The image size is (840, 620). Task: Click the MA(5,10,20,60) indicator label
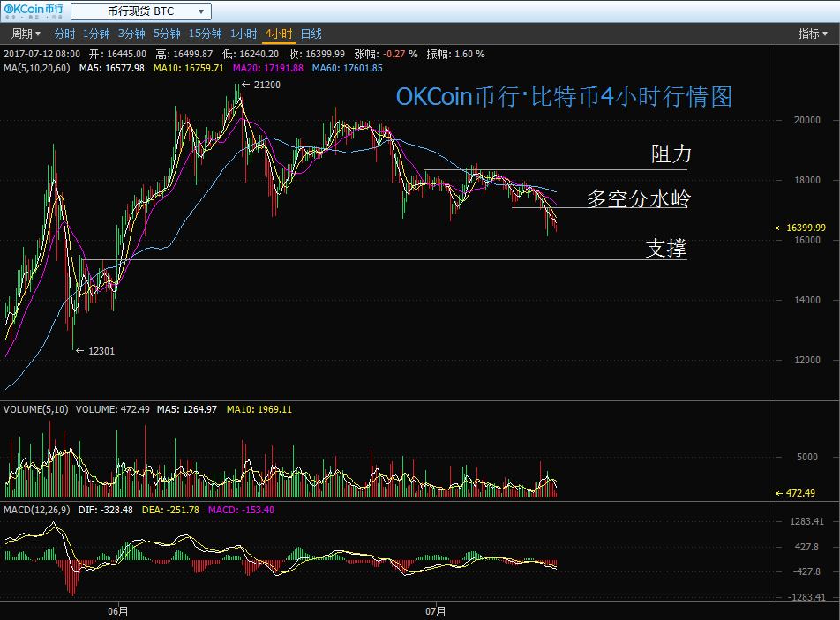click(x=37, y=68)
